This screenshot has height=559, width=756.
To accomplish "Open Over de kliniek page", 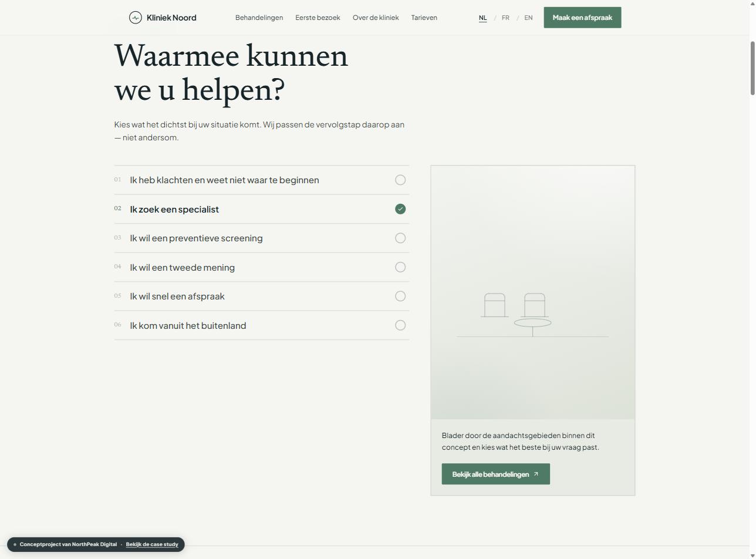I will (x=376, y=18).
